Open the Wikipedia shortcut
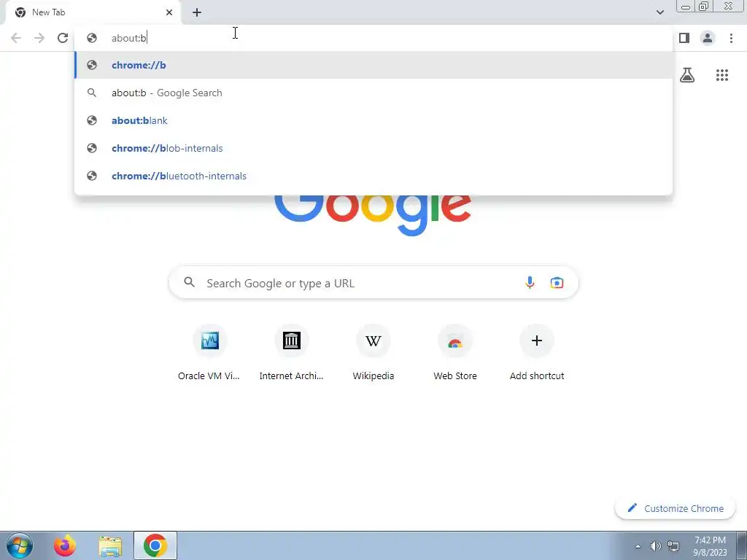747x560 pixels. (x=373, y=354)
